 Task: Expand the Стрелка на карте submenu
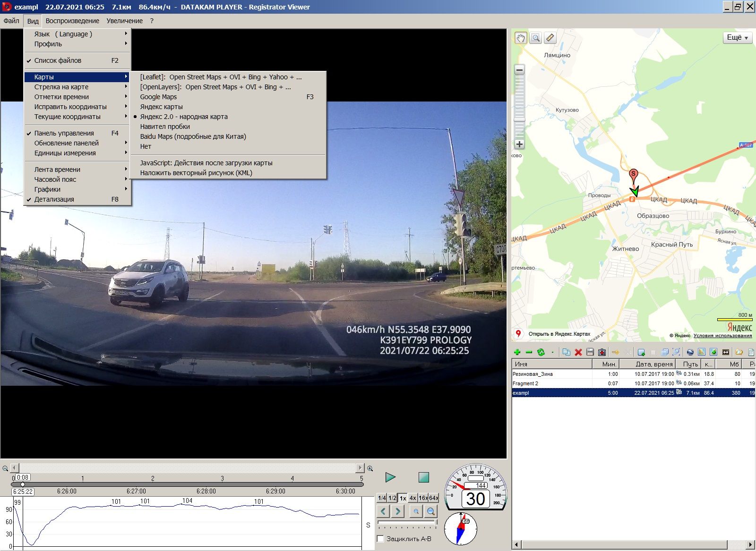pyautogui.click(x=61, y=87)
